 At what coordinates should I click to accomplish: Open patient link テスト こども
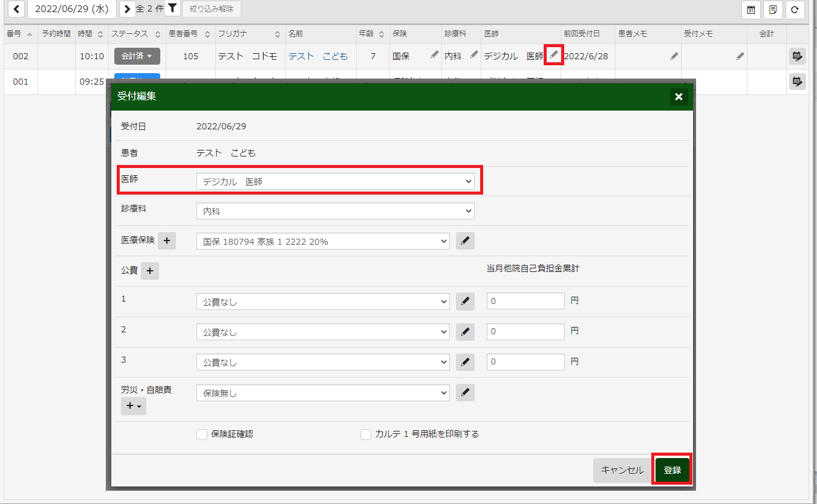point(318,56)
